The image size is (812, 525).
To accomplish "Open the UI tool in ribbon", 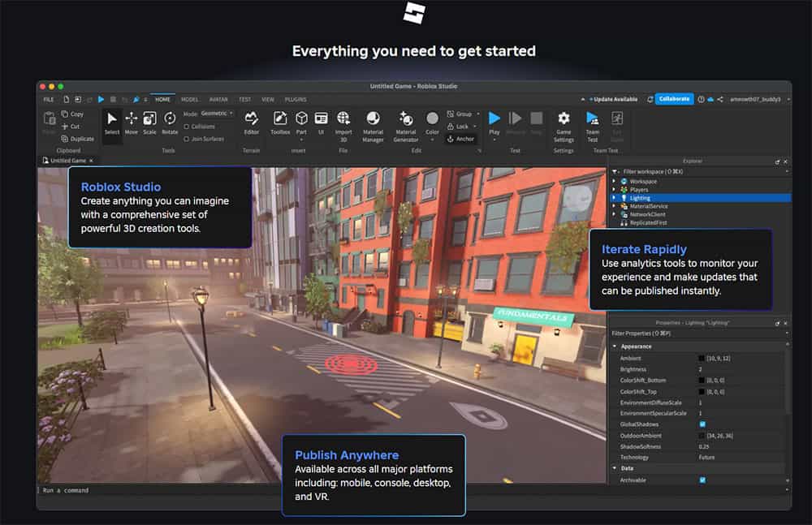I will tap(321, 123).
